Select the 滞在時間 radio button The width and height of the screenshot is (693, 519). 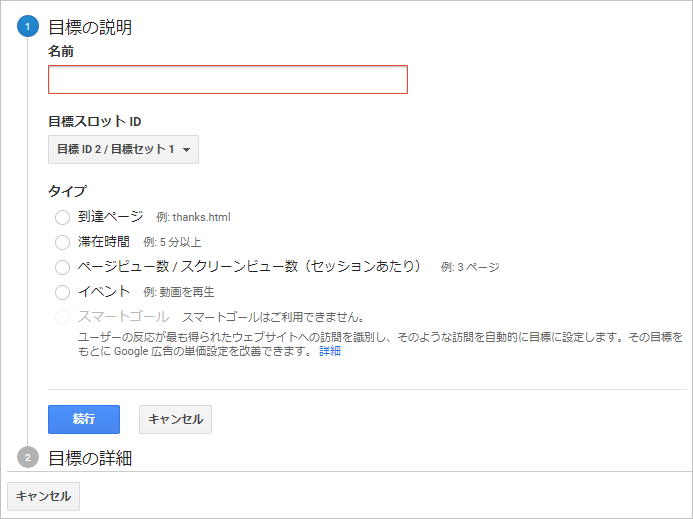click(x=62, y=242)
